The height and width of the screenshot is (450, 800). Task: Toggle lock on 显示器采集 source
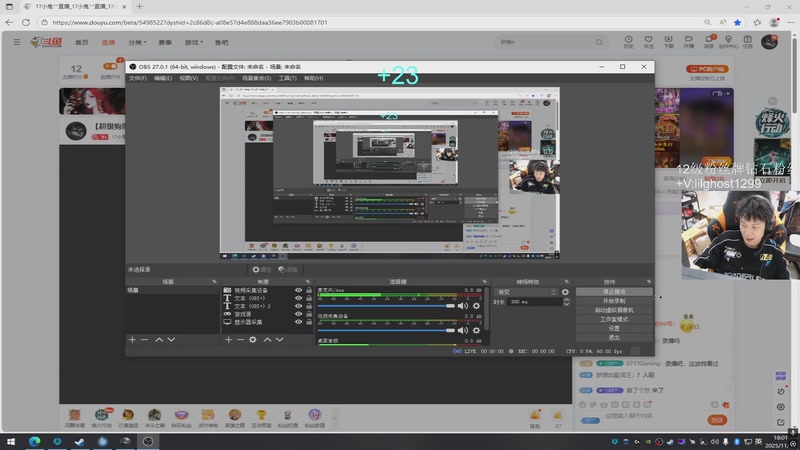[x=309, y=322]
